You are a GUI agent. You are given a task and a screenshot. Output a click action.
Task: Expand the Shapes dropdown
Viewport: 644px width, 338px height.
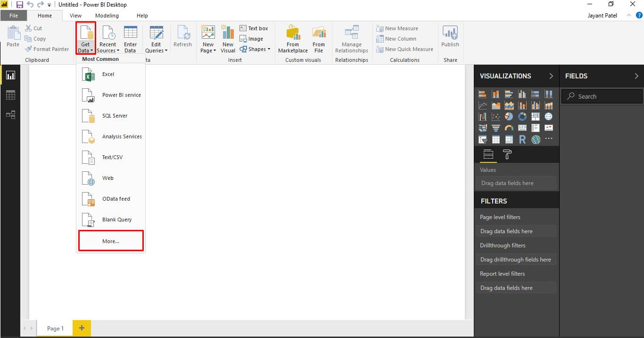[255, 49]
